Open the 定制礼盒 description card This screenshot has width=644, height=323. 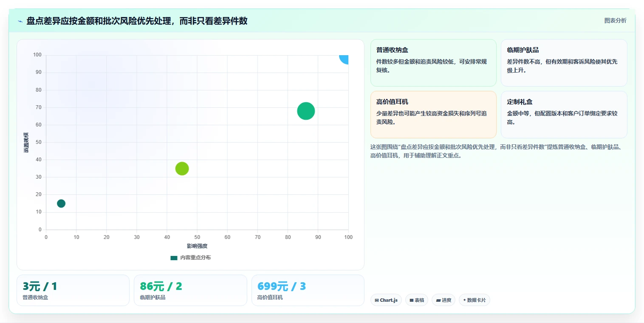[x=564, y=115]
